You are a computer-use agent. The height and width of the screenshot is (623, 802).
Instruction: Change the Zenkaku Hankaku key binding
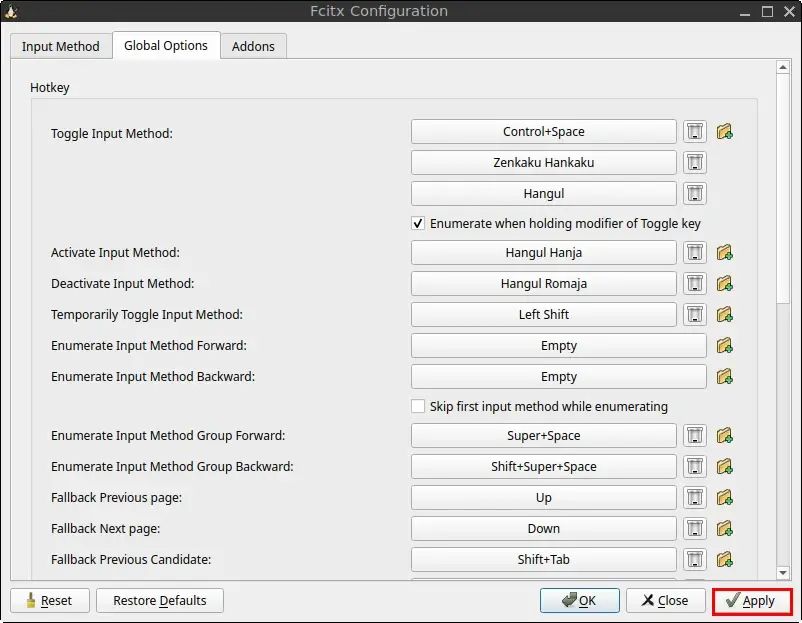[544, 163]
